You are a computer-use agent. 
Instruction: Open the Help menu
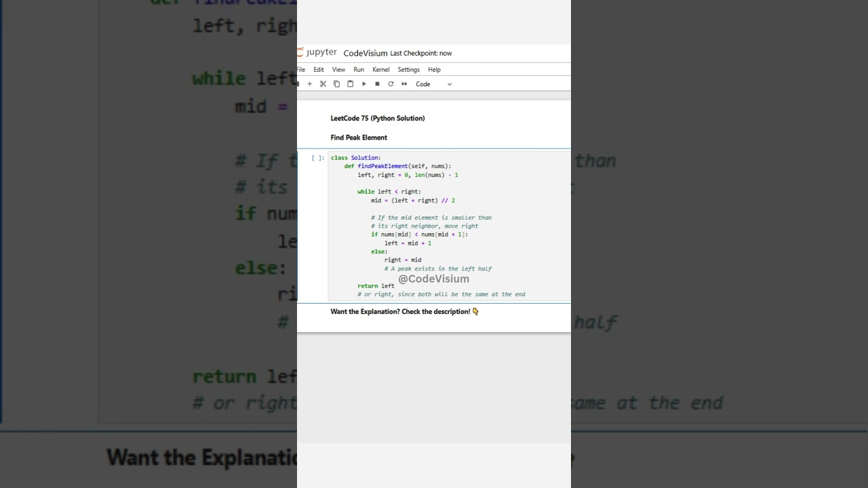(434, 70)
